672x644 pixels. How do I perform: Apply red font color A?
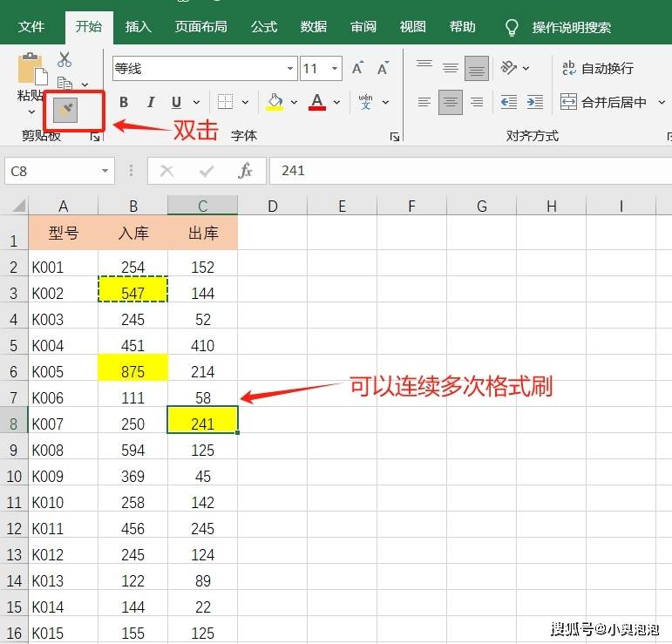click(x=317, y=102)
